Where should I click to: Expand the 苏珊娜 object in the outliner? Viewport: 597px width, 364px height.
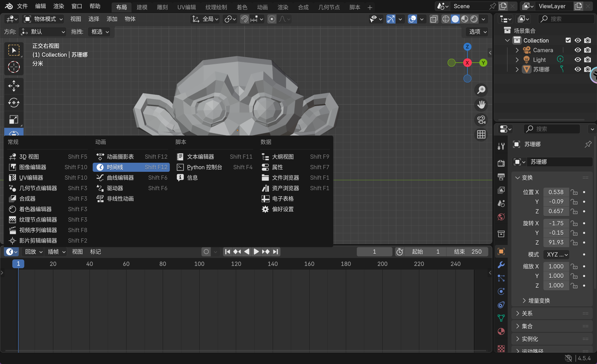click(517, 69)
